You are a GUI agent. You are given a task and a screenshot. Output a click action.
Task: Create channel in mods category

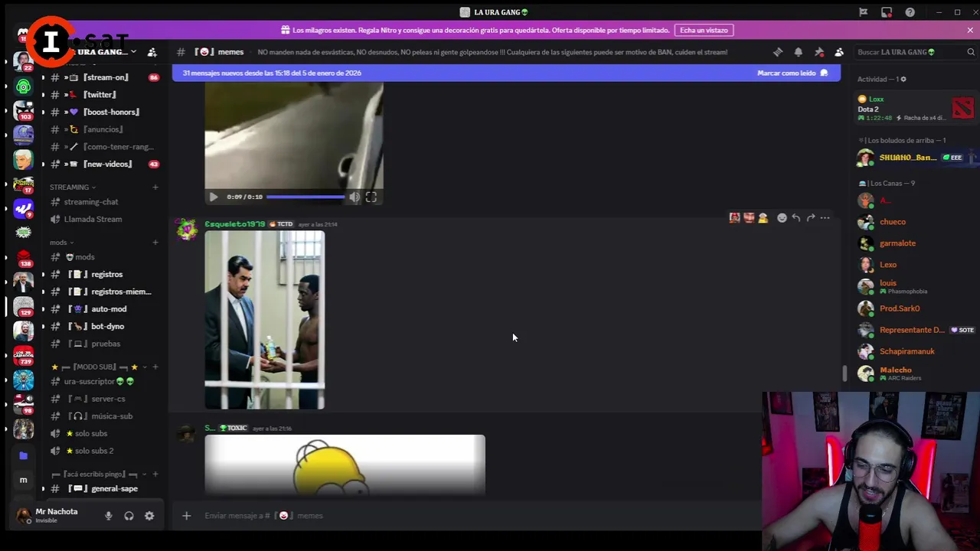coord(155,243)
